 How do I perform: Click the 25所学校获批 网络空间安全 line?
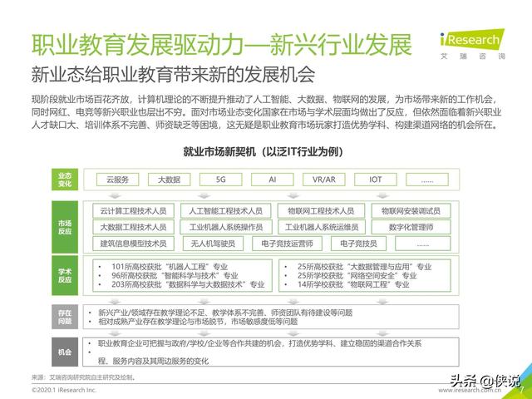coord(357,275)
